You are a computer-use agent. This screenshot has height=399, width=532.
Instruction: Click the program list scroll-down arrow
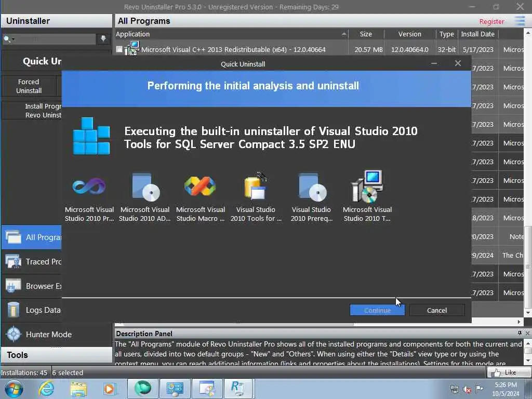click(x=528, y=312)
